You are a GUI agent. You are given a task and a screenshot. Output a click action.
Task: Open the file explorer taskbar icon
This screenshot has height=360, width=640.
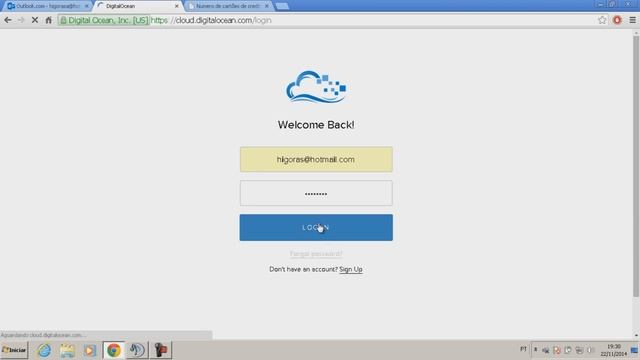coord(67,350)
